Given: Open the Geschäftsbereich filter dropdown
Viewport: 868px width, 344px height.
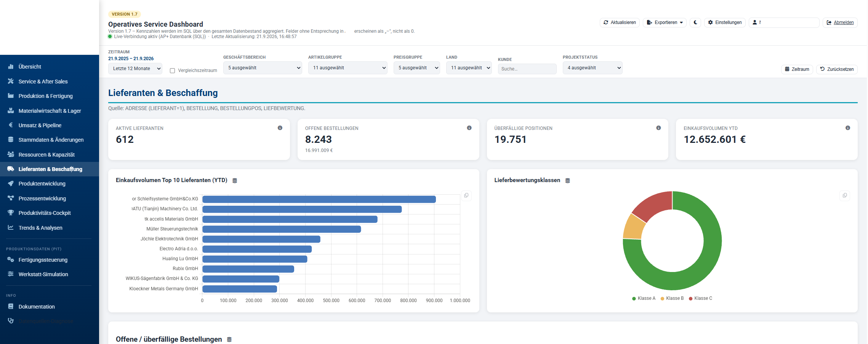Looking at the screenshot, I should (263, 68).
